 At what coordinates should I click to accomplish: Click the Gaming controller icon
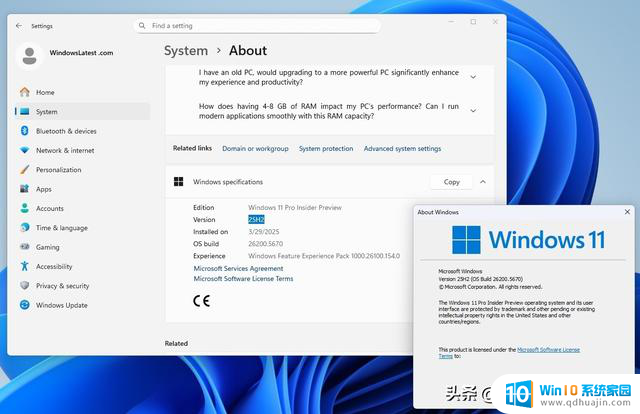(x=24, y=247)
